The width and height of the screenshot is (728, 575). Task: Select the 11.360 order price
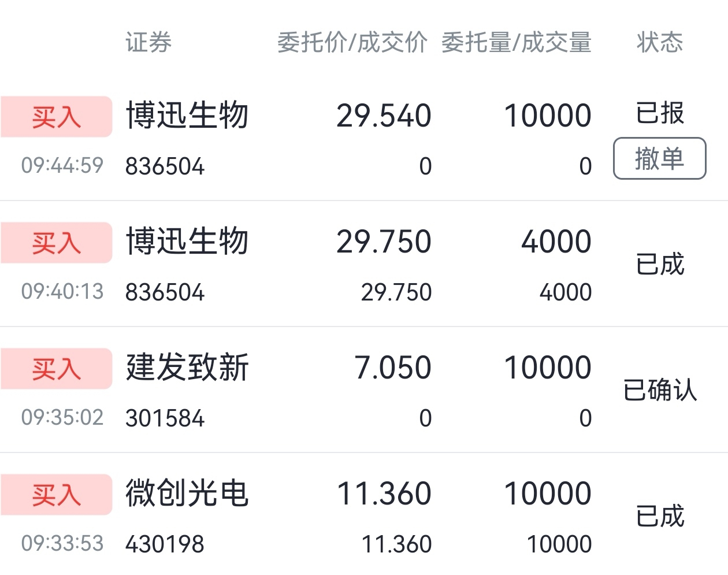(384, 494)
